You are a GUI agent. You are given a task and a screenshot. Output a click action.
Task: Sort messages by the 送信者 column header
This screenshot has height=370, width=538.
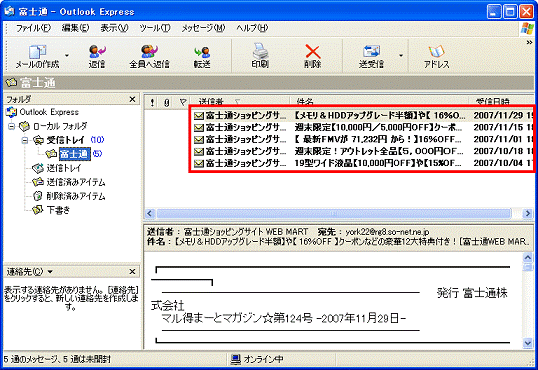[240, 102]
